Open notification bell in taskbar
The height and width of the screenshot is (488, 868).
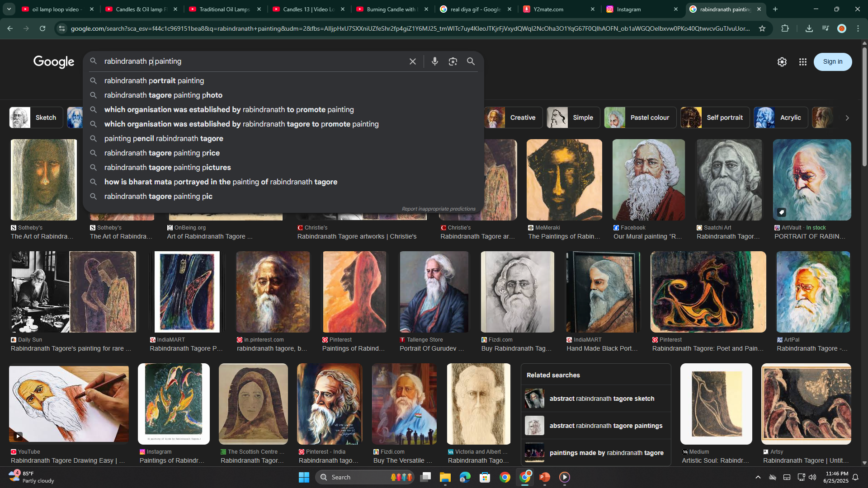coord(855,477)
